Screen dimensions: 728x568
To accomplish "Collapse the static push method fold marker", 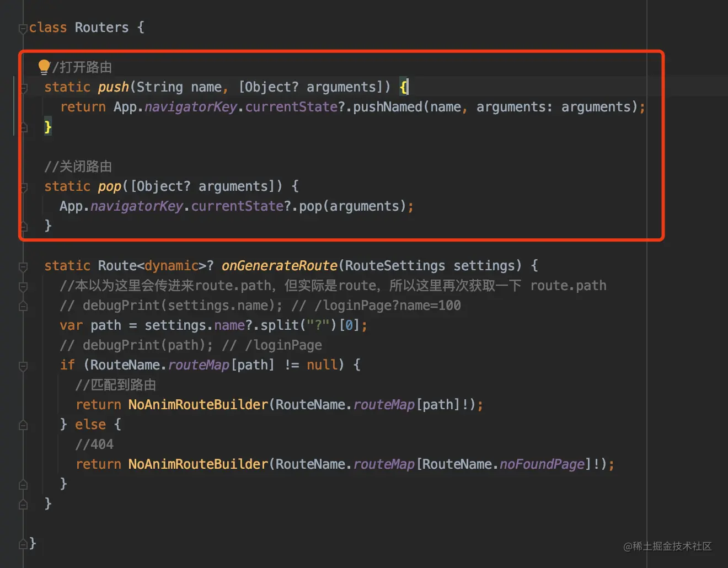I will click(x=23, y=88).
